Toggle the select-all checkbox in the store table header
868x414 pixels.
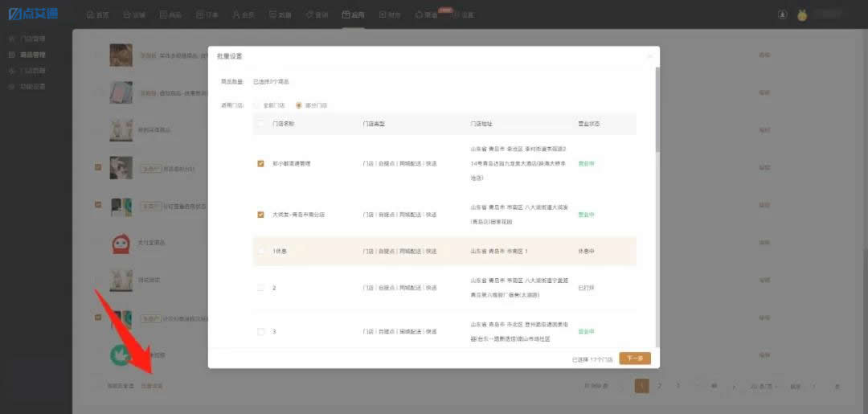click(x=260, y=124)
